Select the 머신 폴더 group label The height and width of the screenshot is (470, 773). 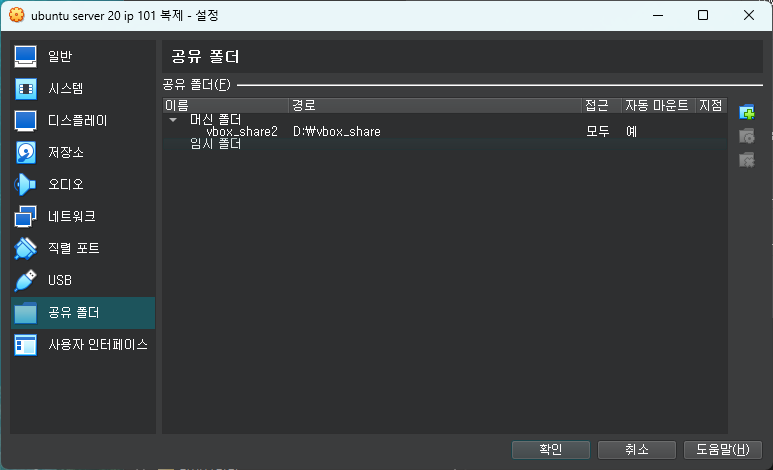pos(215,119)
